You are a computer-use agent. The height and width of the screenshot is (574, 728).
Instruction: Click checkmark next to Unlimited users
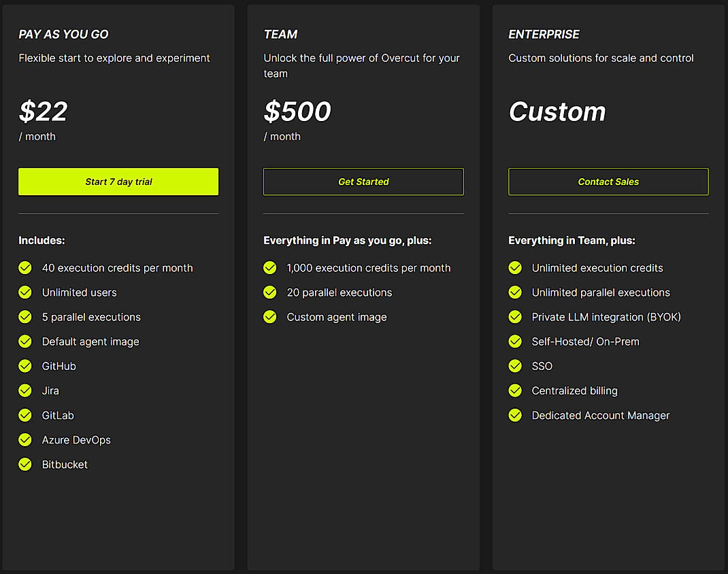25,292
